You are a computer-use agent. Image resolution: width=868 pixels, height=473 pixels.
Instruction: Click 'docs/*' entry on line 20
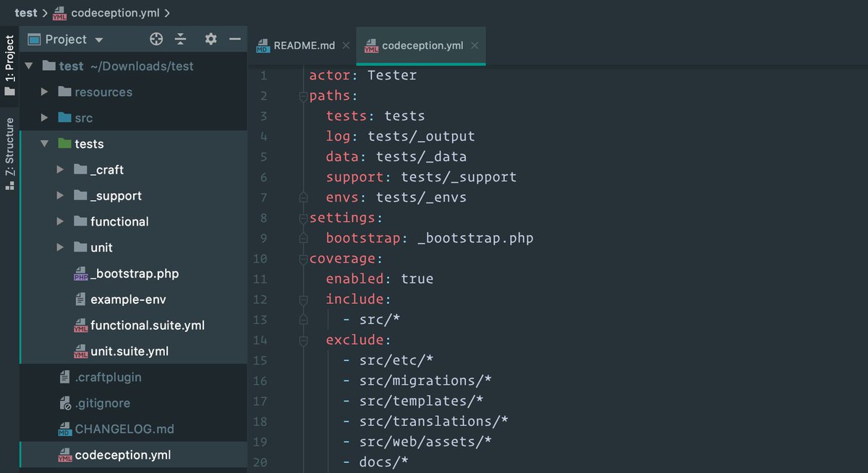click(x=385, y=461)
